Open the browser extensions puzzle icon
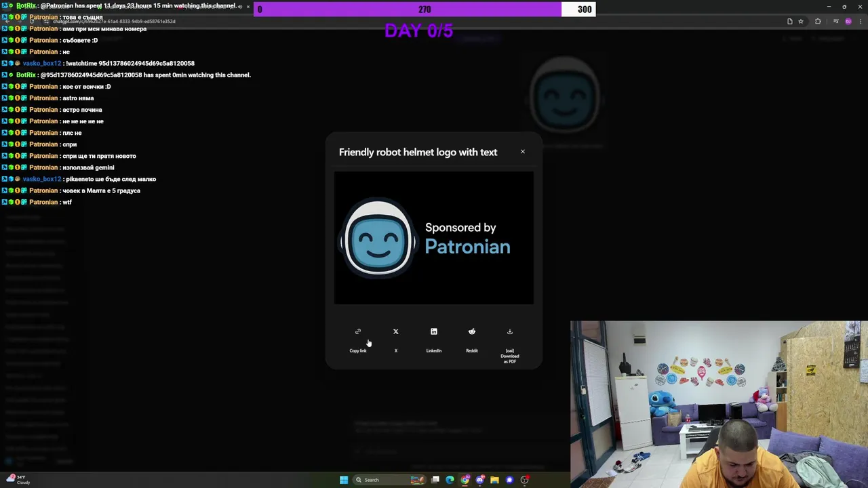The height and width of the screenshot is (488, 868). pos(818,21)
